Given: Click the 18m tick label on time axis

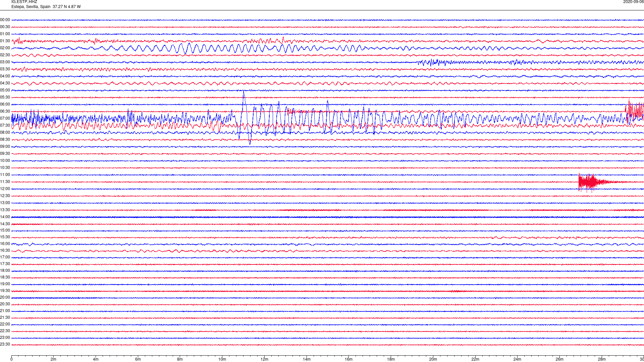Looking at the screenshot, I should [391, 360].
